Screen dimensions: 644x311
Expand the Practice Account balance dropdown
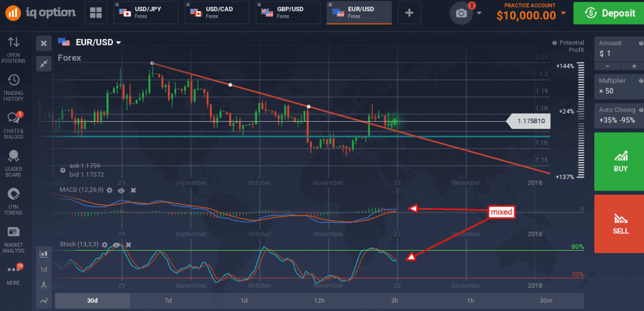click(563, 14)
